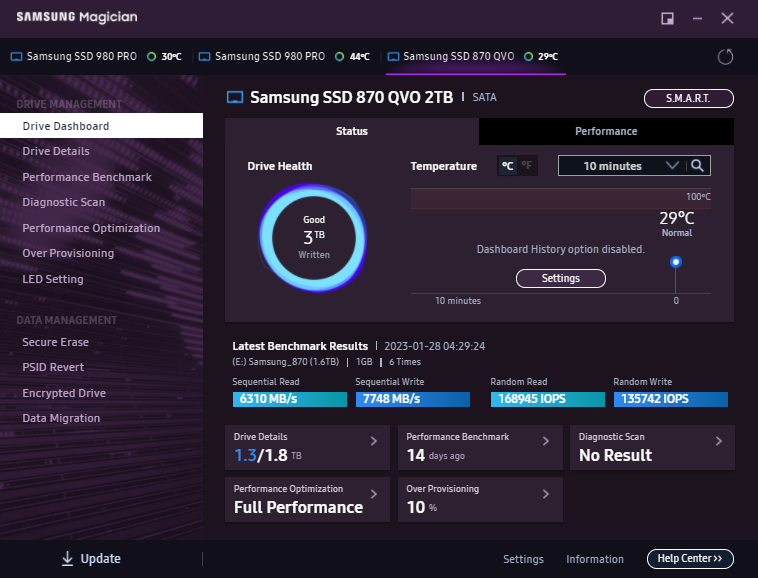
Task: Click the Update button
Action: click(x=91, y=559)
